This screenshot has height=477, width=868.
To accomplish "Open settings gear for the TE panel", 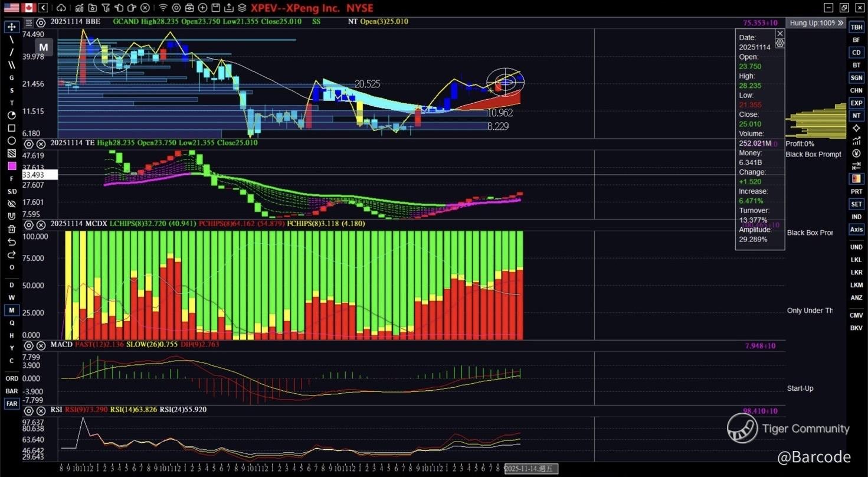I will coord(28,143).
